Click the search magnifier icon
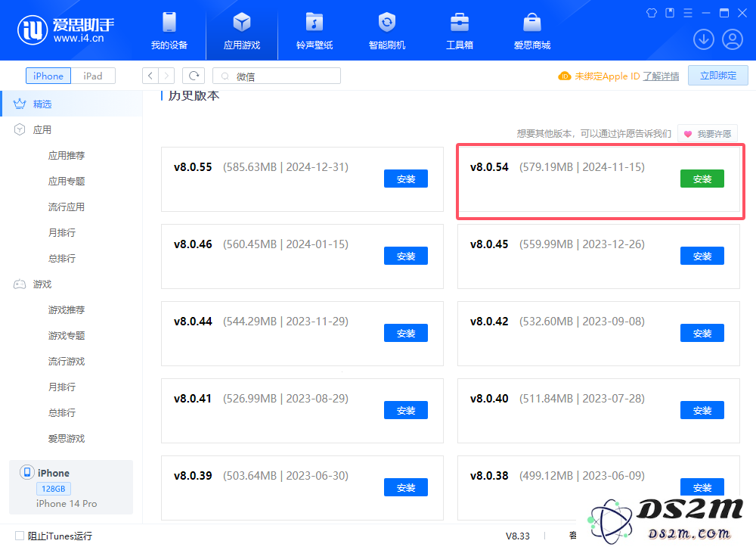The width and height of the screenshot is (756, 547). pos(225,76)
